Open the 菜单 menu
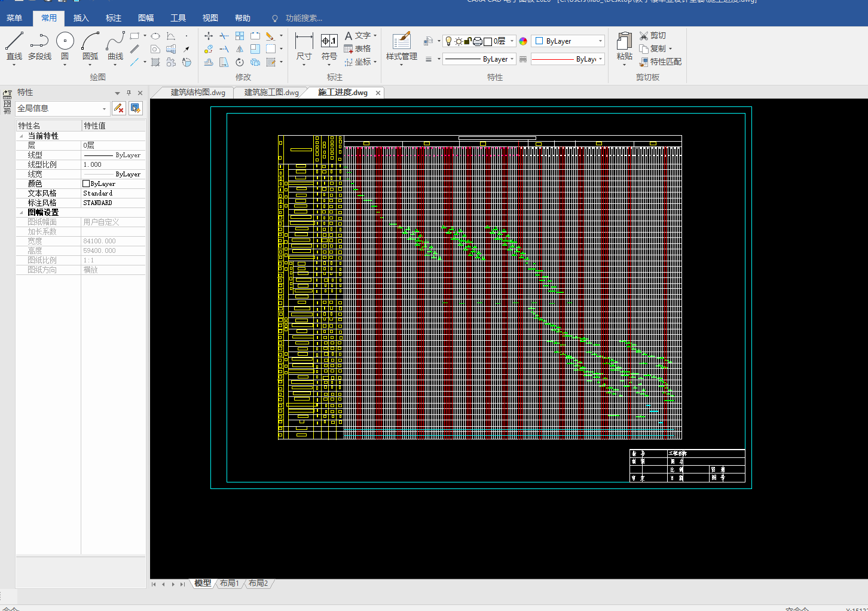Screen dimensions: 868x611 (14, 19)
